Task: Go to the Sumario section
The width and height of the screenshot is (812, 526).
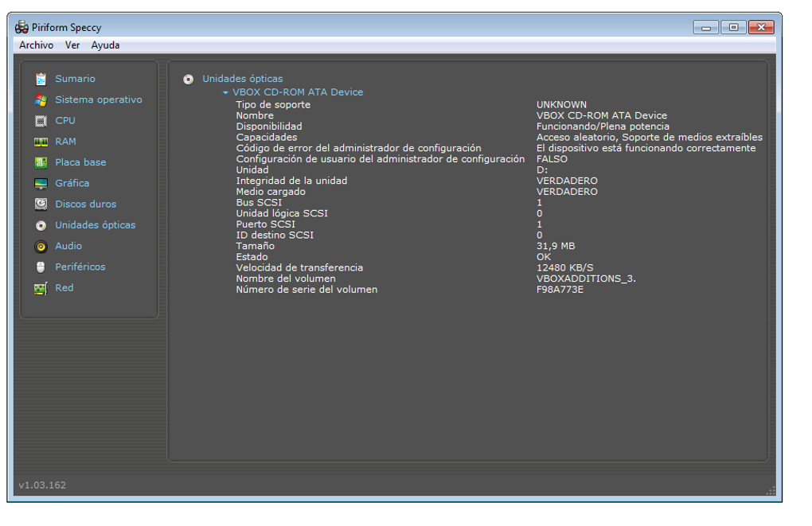Action: [x=75, y=79]
